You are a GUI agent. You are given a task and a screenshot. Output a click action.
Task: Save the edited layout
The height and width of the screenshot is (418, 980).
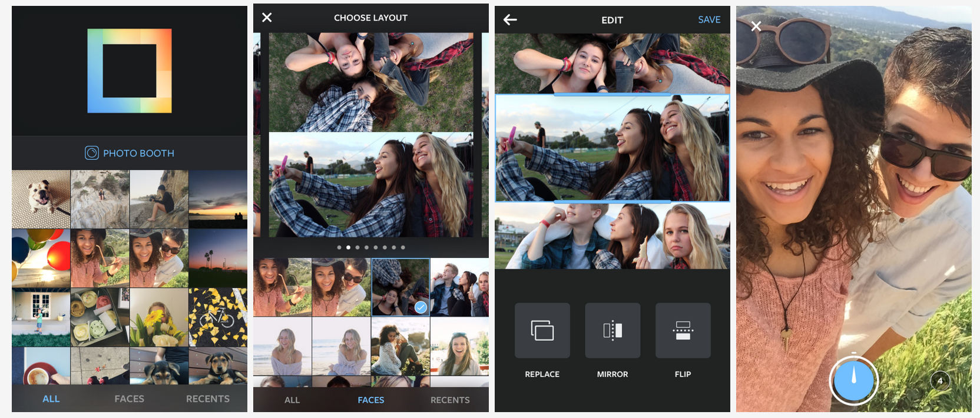(x=709, y=20)
